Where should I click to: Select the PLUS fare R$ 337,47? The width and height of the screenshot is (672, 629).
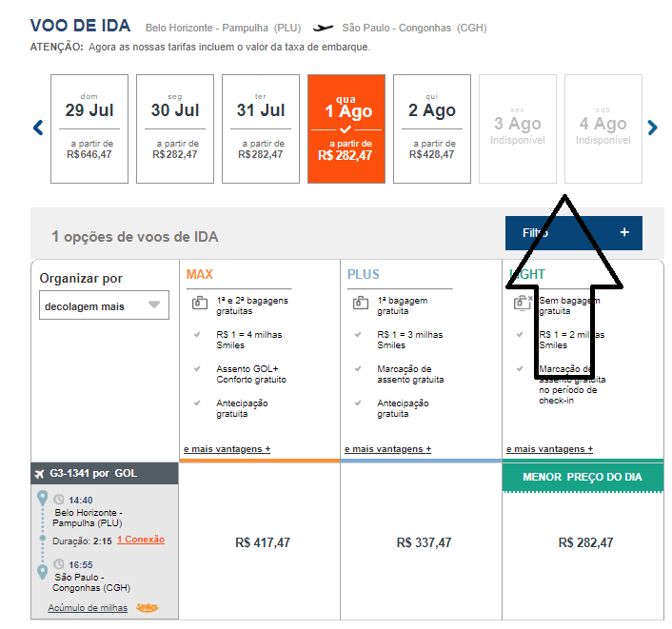(424, 542)
